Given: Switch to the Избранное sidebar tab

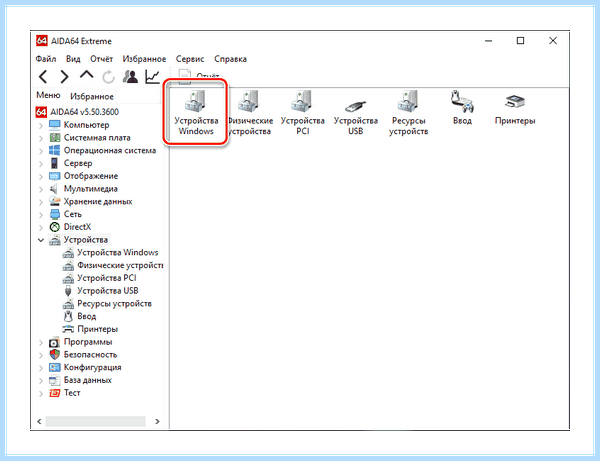Looking at the screenshot, I should [92, 96].
